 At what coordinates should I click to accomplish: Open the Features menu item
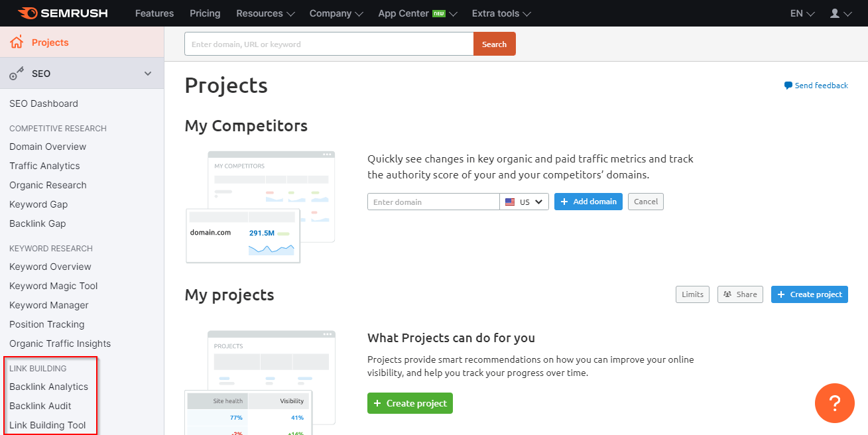155,13
